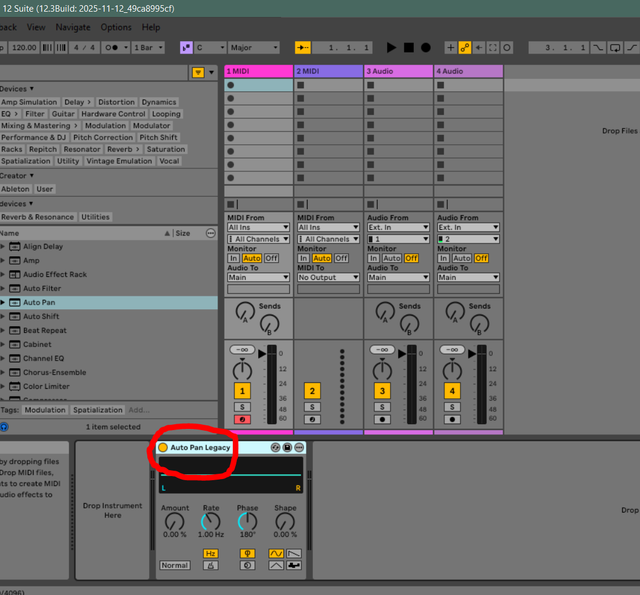Open the Navigate menu
This screenshot has height=595, width=640.
(73, 27)
